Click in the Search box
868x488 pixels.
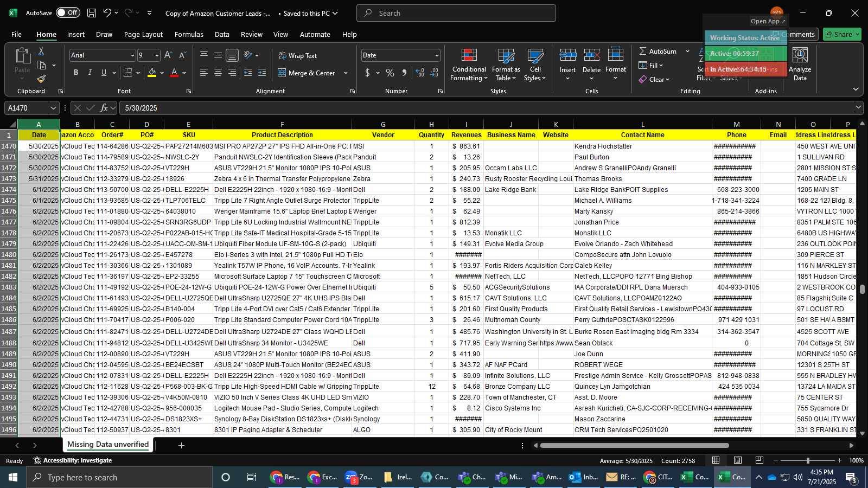coord(456,13)
